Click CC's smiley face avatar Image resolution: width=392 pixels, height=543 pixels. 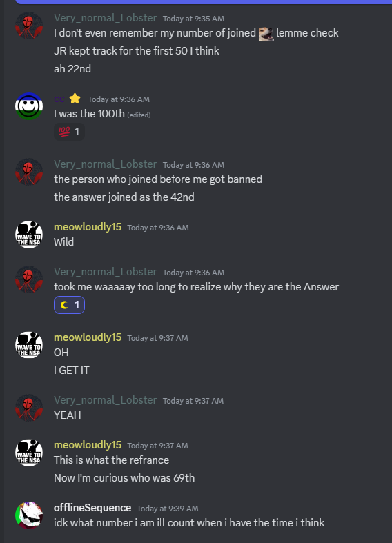click(29, 106)
